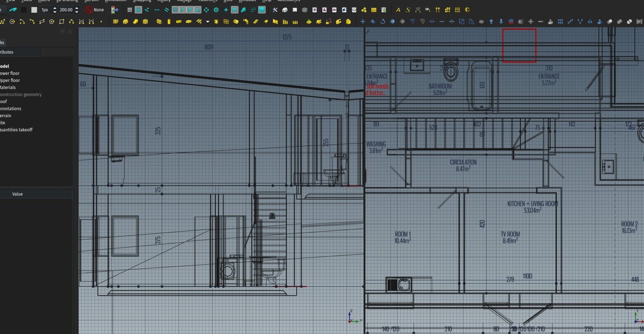
Task: Adjust the 200.00 value spinner arrows
Action: pyautogui.click(x=77, y=10)
